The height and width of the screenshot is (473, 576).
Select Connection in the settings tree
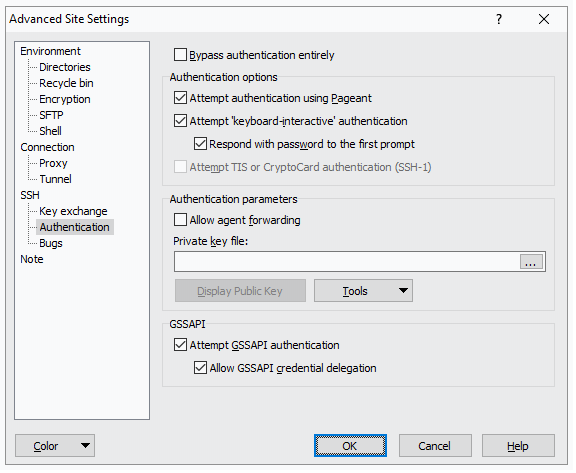47,147
